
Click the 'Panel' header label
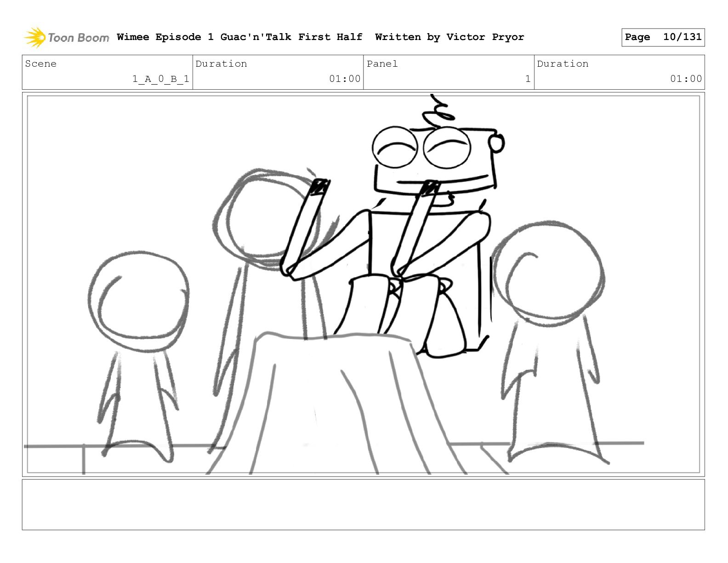pyautogui.click(x=382, y=64)
